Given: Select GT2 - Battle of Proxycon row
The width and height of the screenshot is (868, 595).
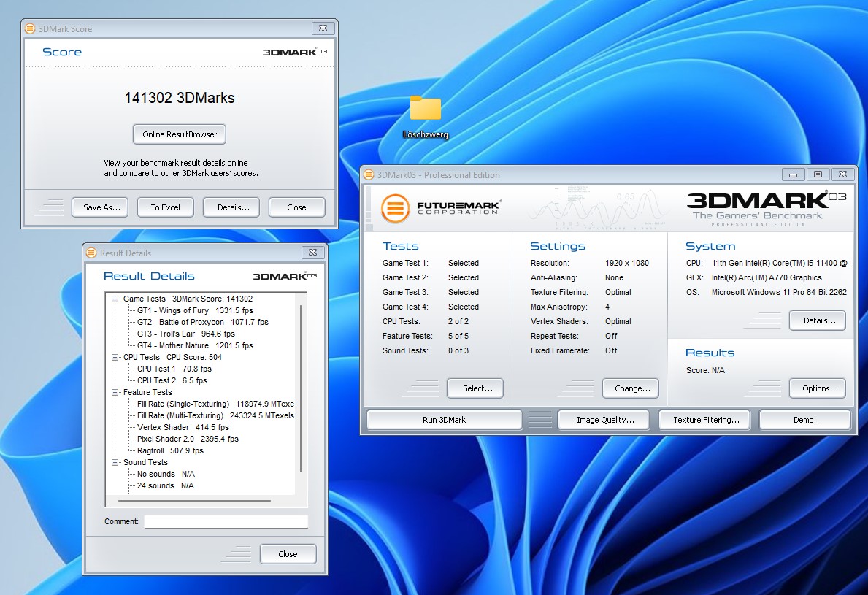Looking at the screenshot, I should click(203, 322).
